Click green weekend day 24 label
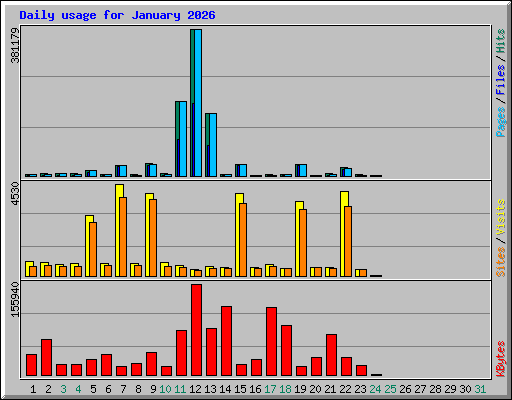The height and width of the screenshot is (400, 512). [x=375, y=389]
